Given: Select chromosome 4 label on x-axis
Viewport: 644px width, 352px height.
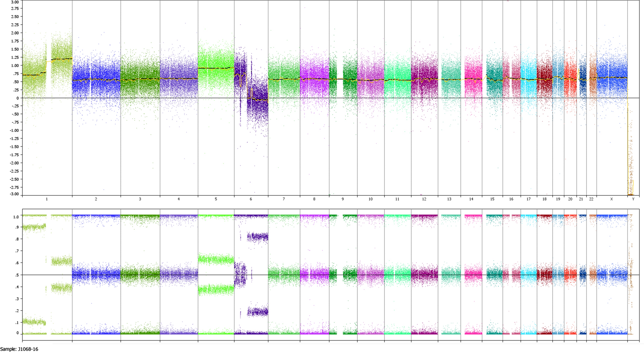Looking at the screenshot, I should 179,199.
